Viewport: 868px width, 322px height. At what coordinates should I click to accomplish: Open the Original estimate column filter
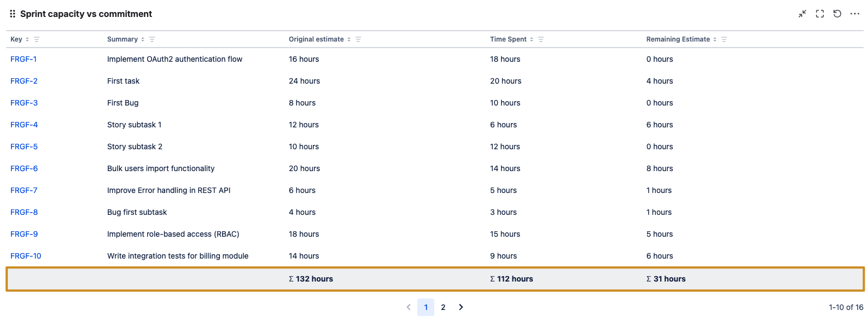click(358, 39)
